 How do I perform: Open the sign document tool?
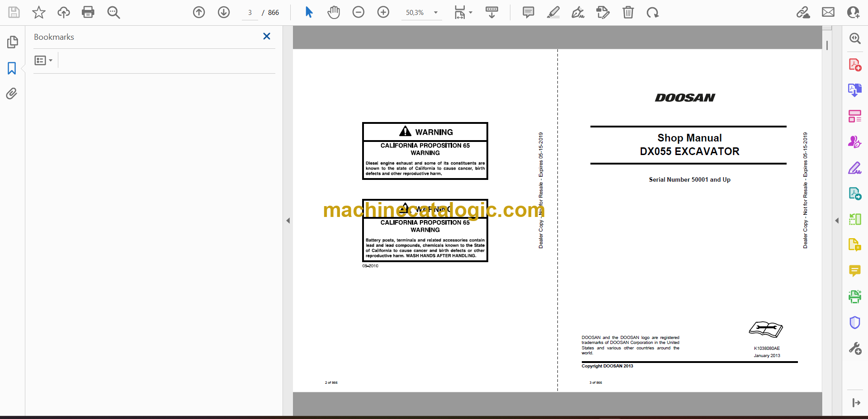(x=578, y=12)
